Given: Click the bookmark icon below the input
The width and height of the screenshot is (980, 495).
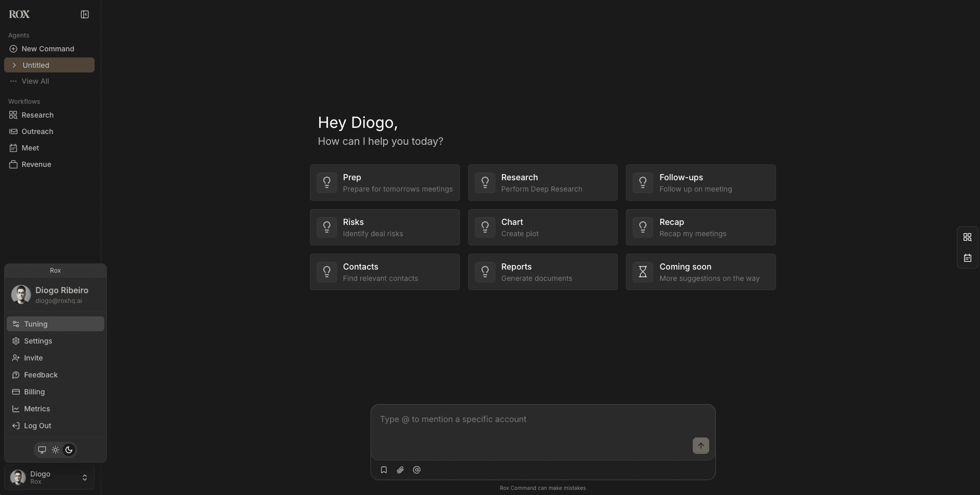Looking at the screenshot, I should pyautogui.click(x=384, y=470).
